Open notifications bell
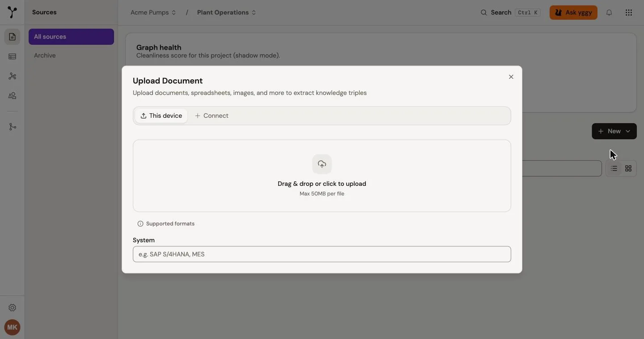This screenshot has height=339, width=644. click(609, 13)
